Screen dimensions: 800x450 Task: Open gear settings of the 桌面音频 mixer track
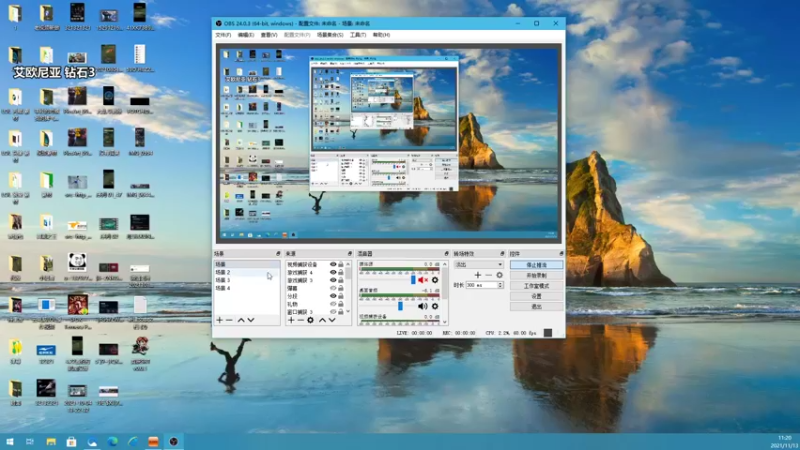(435, 306)
